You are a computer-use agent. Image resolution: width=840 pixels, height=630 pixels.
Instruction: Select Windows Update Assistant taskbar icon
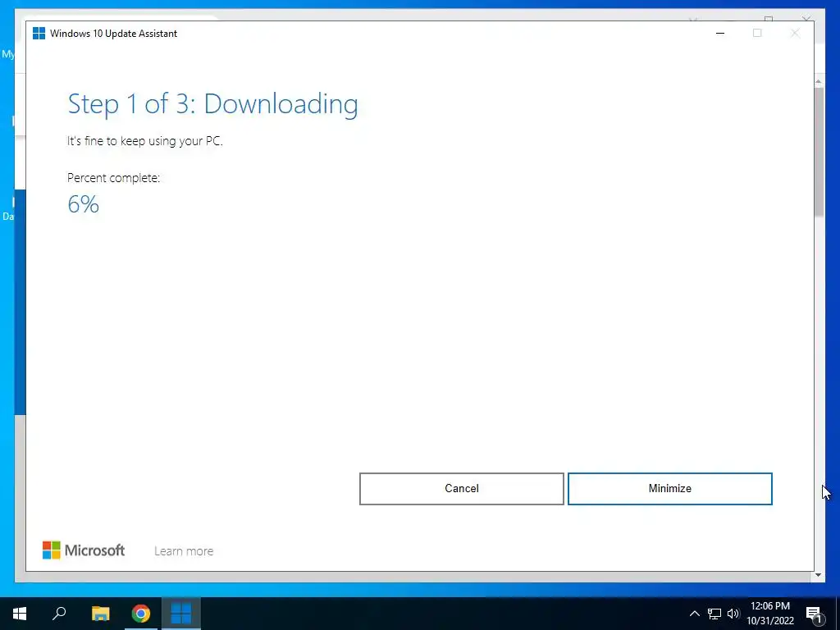coord(181,614)
